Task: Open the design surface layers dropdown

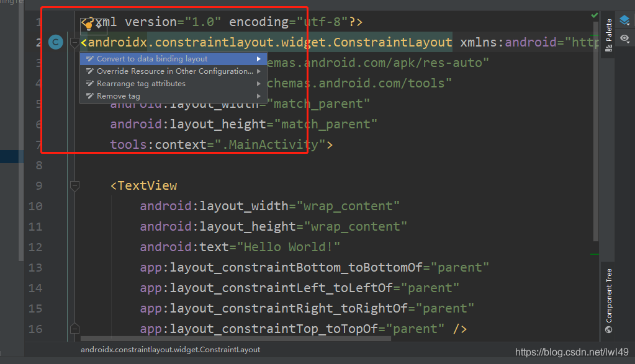Action: pos(624,20)
